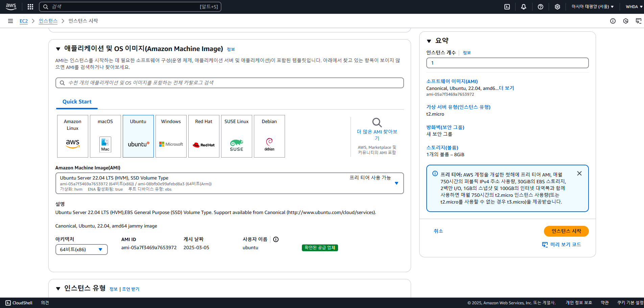The width and height of the screenshot is (644, 308).
Task: Select the macOS AMI tile
Action: coord(105,136)
